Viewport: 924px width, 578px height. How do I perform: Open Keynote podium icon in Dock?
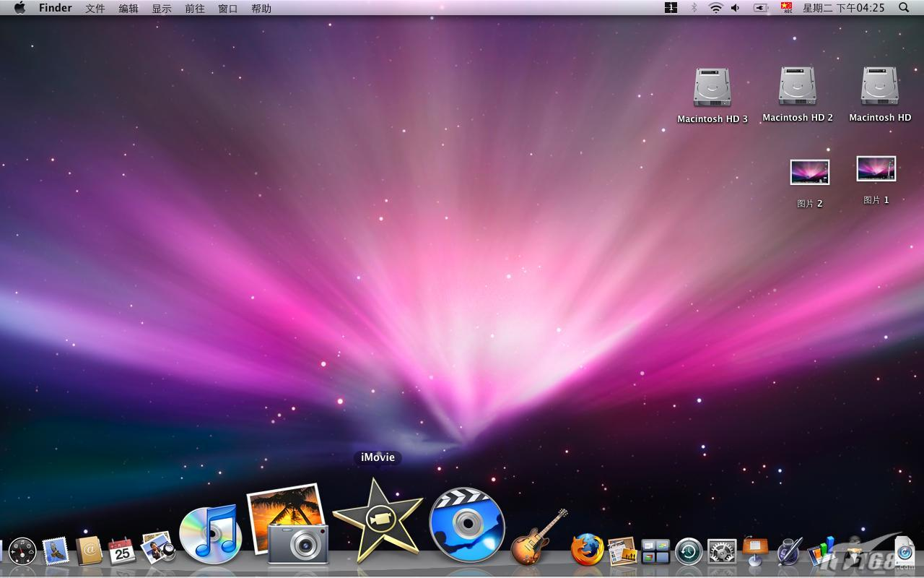click(x=755, y=551)
